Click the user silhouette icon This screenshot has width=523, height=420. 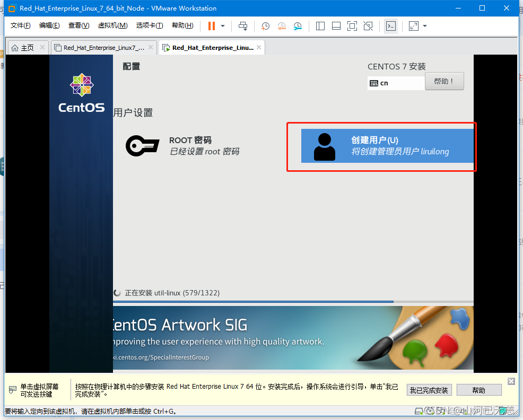(325, 147)
